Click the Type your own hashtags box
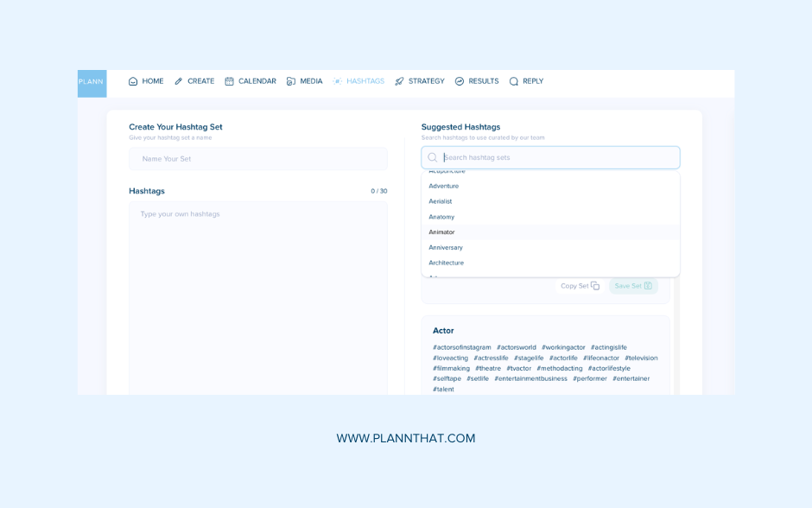 pyautogui.click(x=258, y=298)
